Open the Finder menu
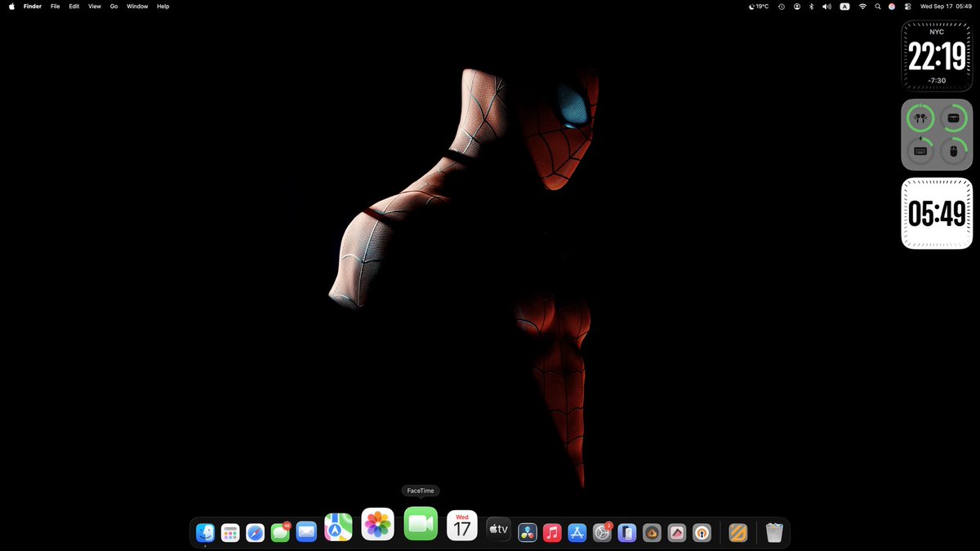 pyautogui.click(x=33, y=6)
